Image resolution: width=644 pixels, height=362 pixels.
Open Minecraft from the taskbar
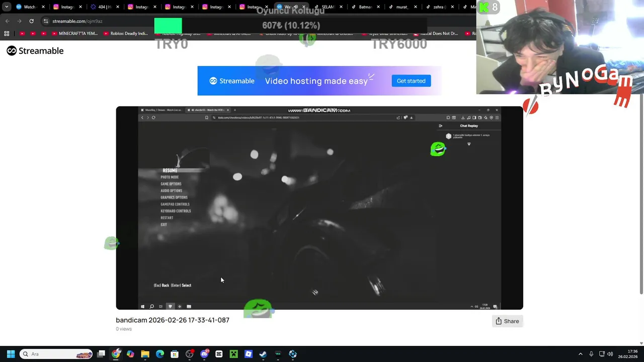pos(233,354)
